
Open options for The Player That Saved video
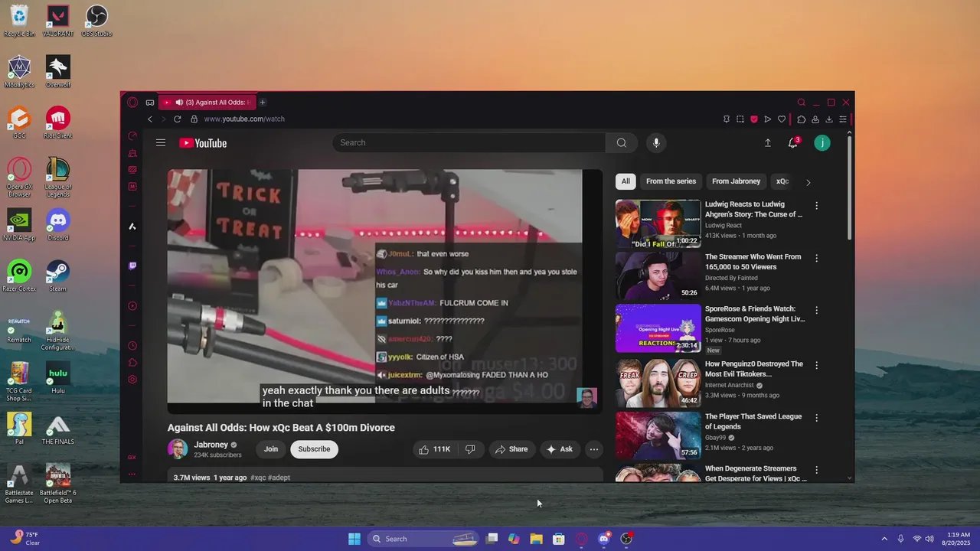[x=816, y=418]
